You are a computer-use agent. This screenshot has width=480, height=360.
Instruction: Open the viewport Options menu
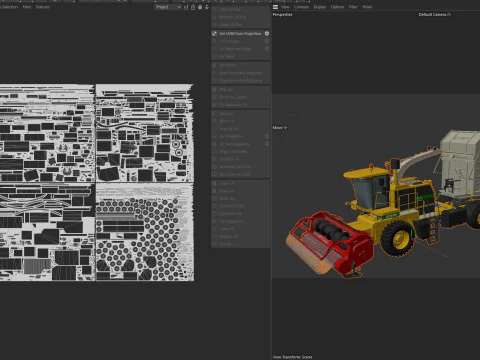(337, 7)
